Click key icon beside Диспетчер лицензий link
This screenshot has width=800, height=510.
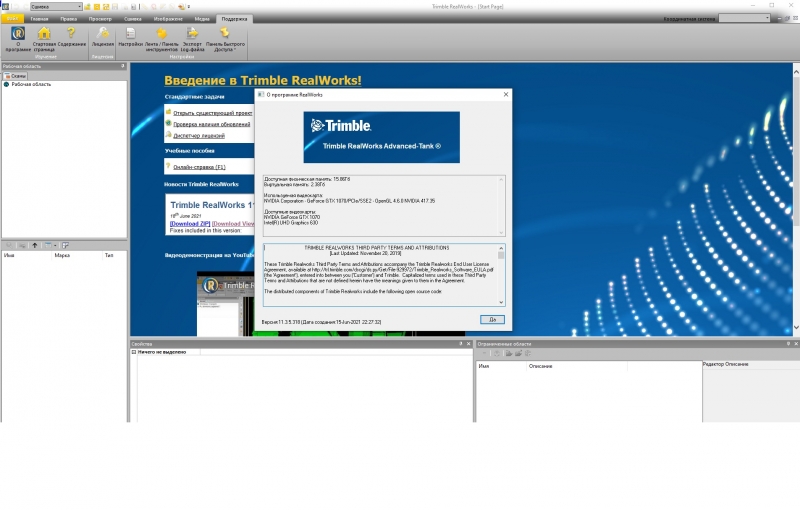[168, 135]
